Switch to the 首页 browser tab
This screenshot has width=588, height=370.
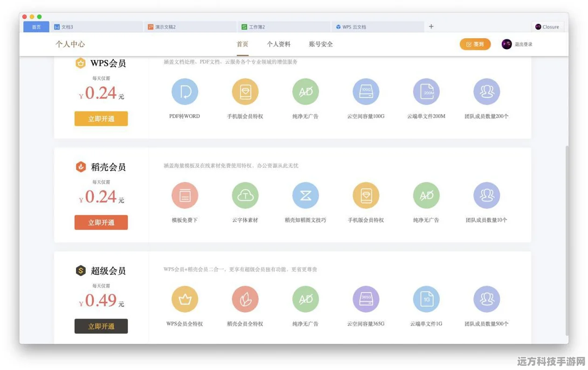(36, 27)
